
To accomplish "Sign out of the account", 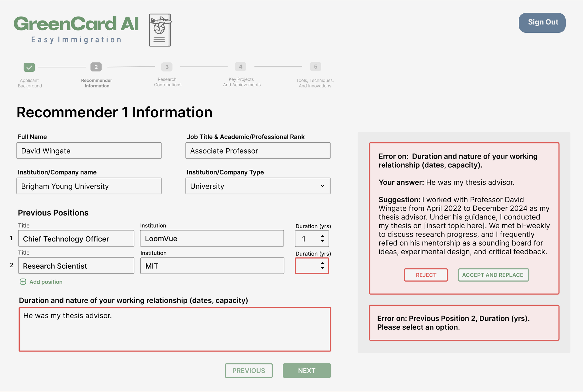I will pyautogui.click(x=542, y=22).
